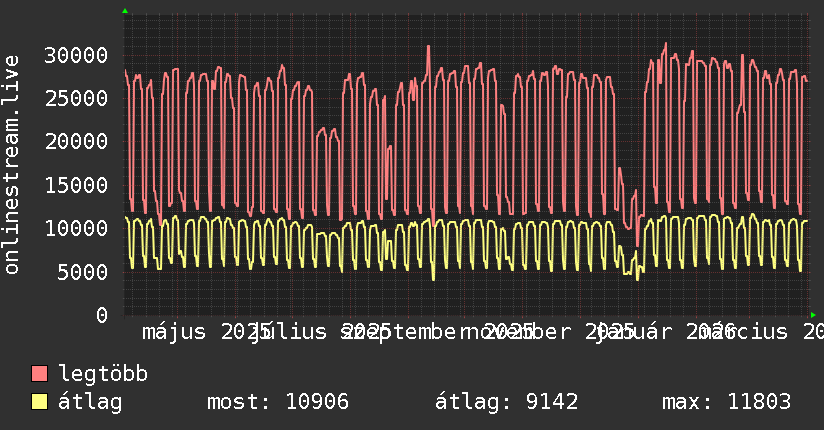
Task: Click the 20000 y-axis label
Action: (x=76, y=141)
